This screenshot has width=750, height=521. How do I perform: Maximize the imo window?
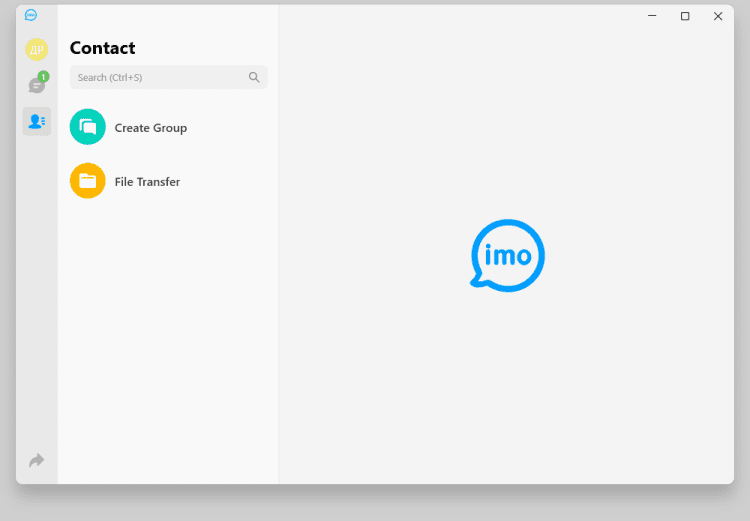click(685, 16)
